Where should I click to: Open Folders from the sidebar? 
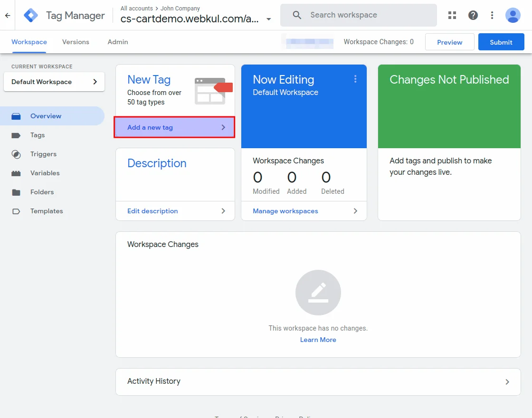(42, 192)
